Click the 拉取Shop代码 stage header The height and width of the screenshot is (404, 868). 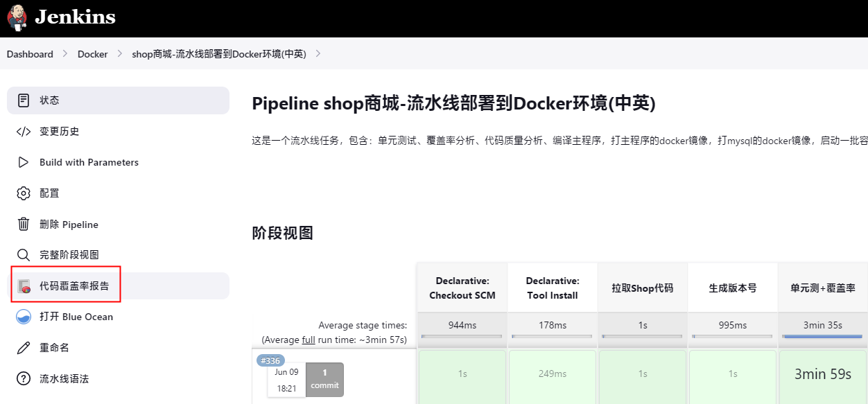pos(643,288)
